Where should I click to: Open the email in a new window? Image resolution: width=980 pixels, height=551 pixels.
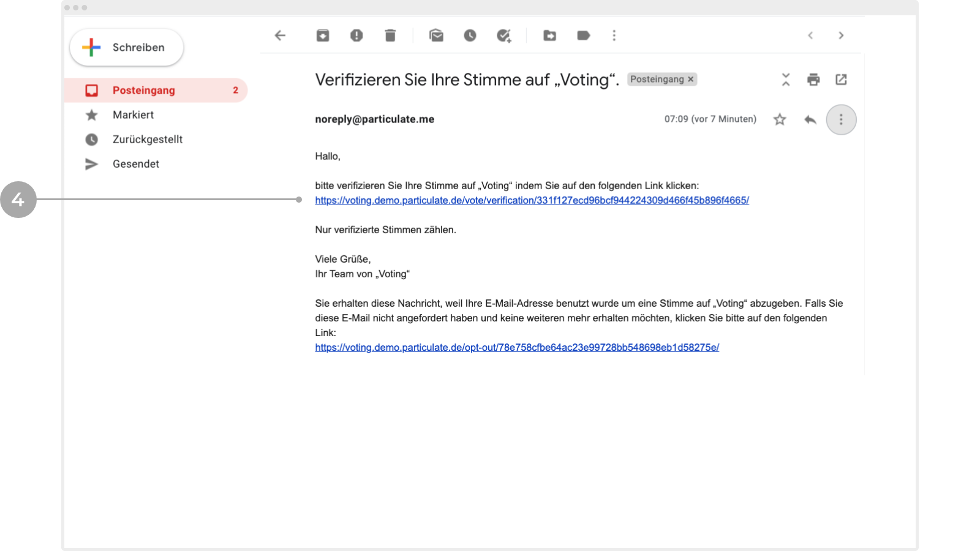tap(841, 80)
